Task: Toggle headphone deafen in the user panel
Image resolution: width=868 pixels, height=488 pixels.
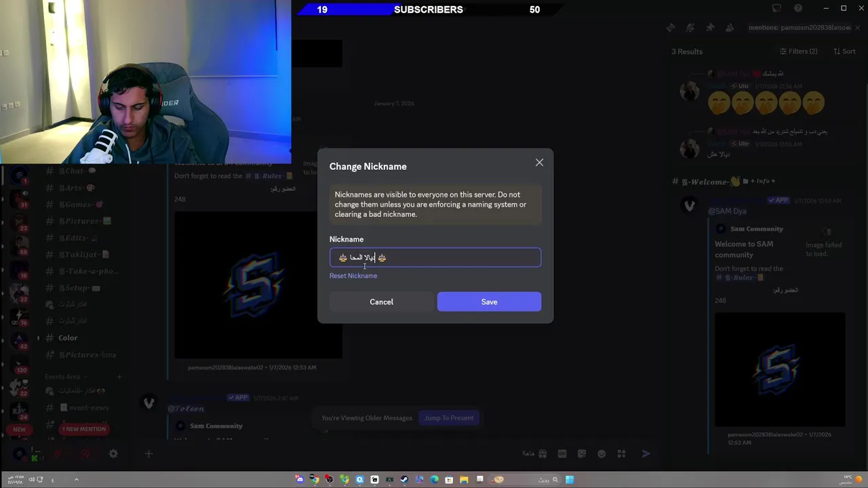Action: coord(85,454)
